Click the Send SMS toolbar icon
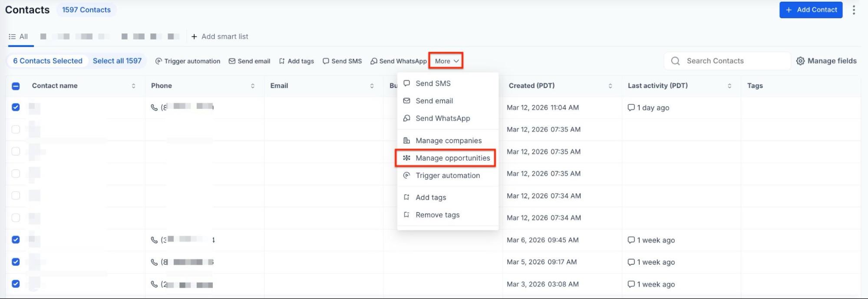This screenshot has height=299, width=868. coord(326,61)
